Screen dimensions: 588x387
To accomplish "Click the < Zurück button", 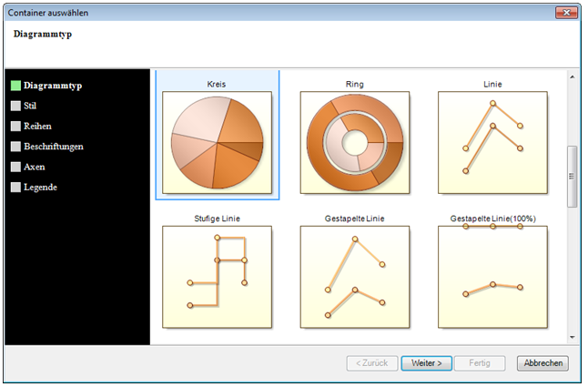I will 371,362.
